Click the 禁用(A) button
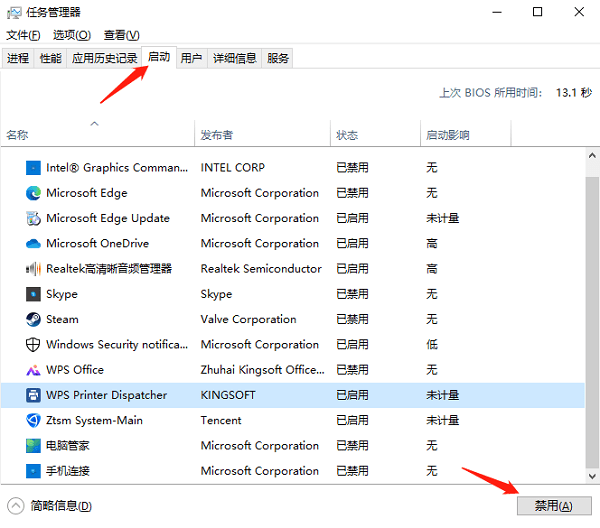600x528 pixels. point(553,506)
